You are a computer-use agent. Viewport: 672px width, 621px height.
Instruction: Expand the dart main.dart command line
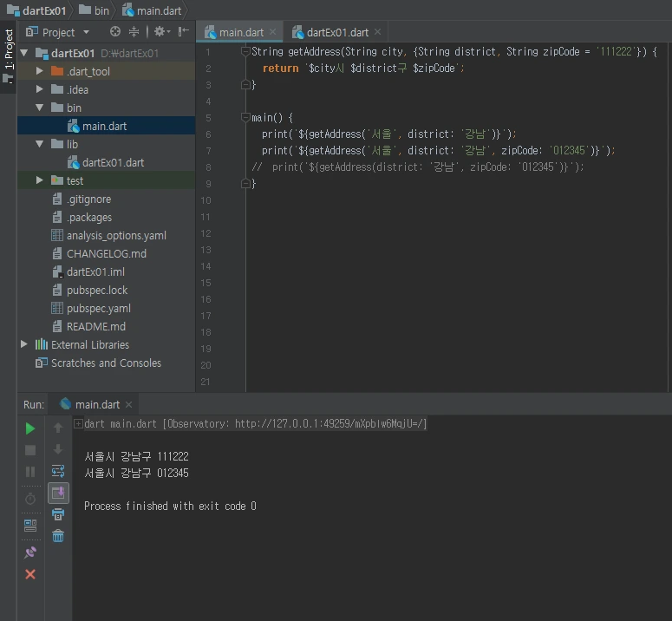coord(78,424)
